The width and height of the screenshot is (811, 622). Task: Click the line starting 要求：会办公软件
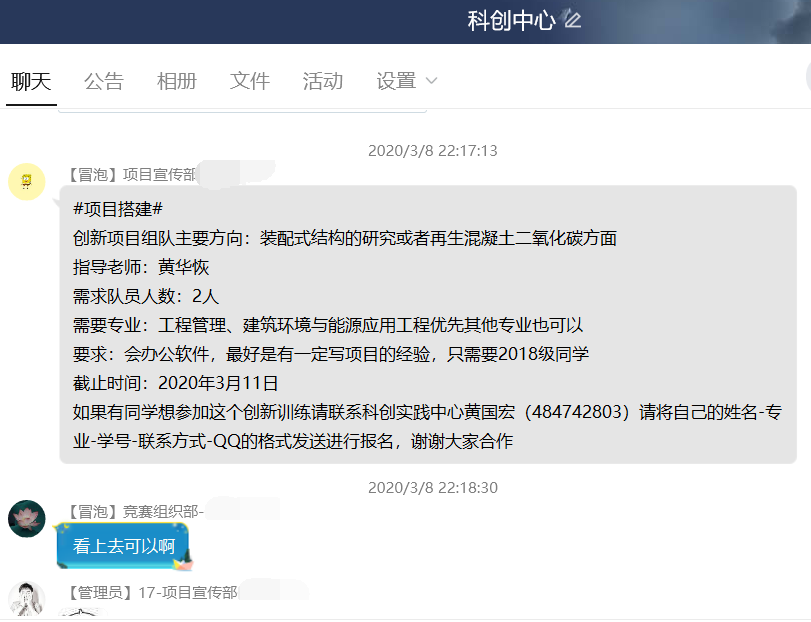coord(331,354)
